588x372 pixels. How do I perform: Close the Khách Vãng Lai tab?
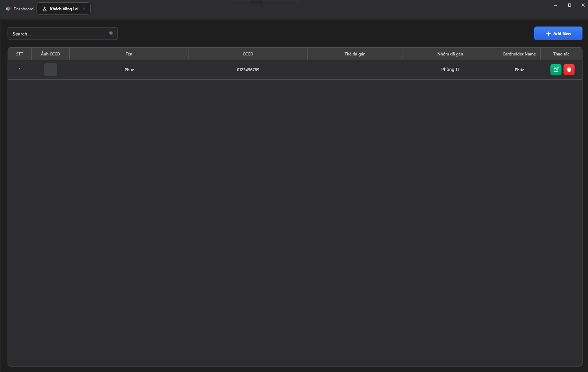pos(84,9)
